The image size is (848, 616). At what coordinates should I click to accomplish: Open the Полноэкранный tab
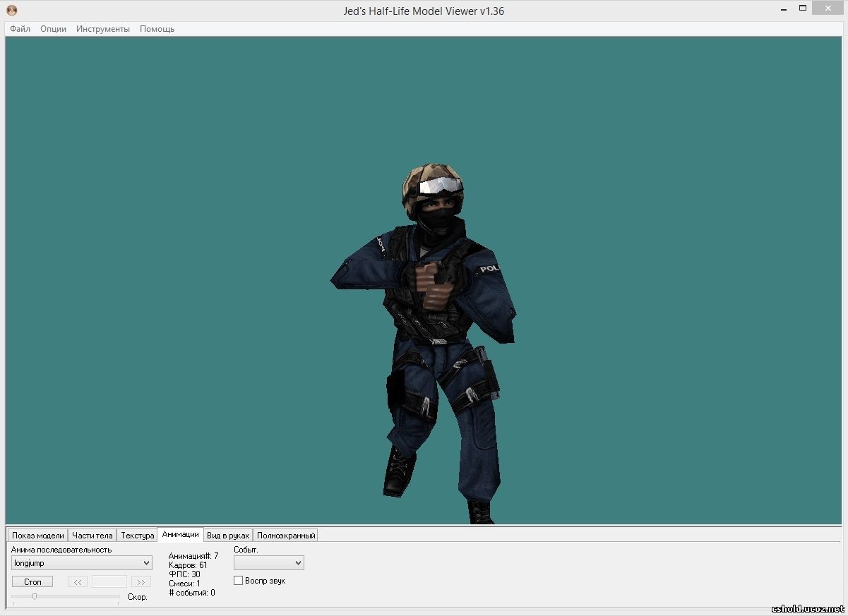pos(285,536)
